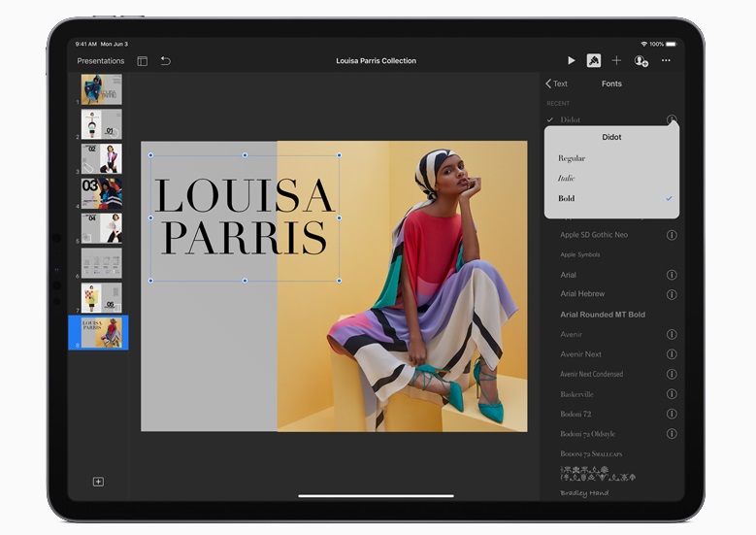Open slide 4 thumbnail with 03
Viewport: 756px width, 535px height.
coord(101,193)
